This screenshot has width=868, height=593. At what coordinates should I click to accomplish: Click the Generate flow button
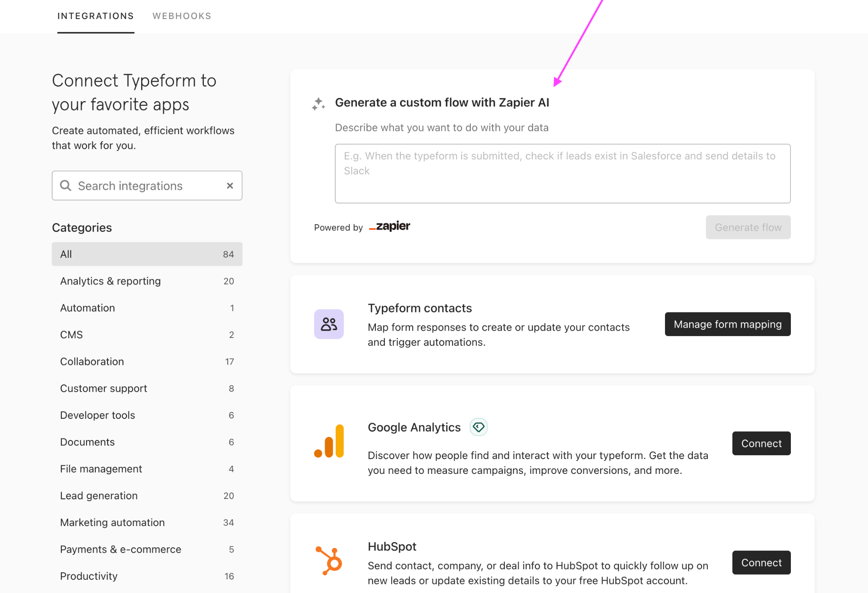click(x=748, y=227)
